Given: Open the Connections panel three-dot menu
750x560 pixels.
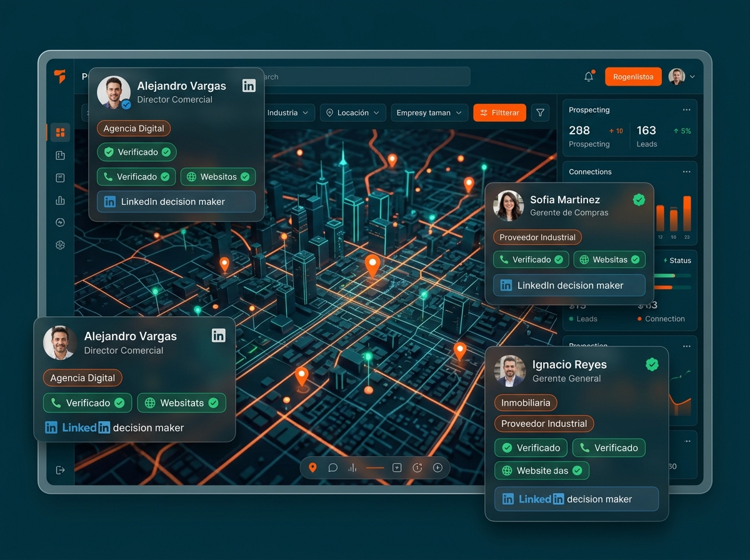Looking at the screenshot, I should coord(687,172).
